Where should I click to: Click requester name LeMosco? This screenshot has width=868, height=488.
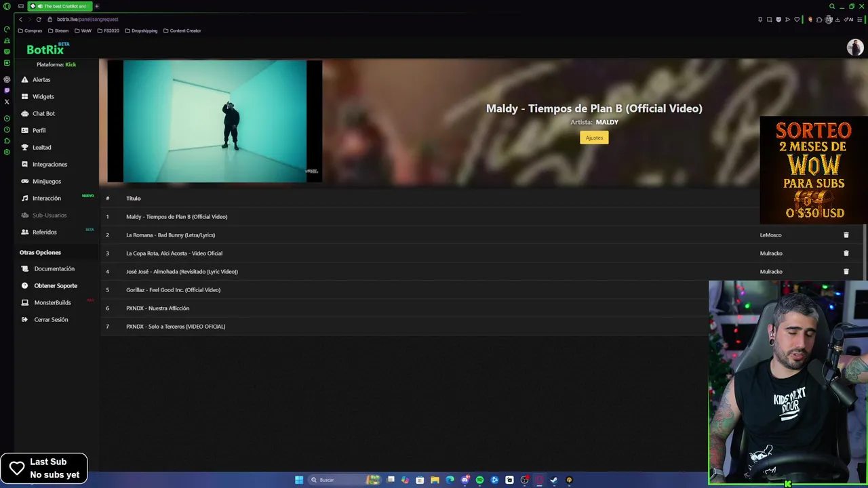(x=770, y=235)
